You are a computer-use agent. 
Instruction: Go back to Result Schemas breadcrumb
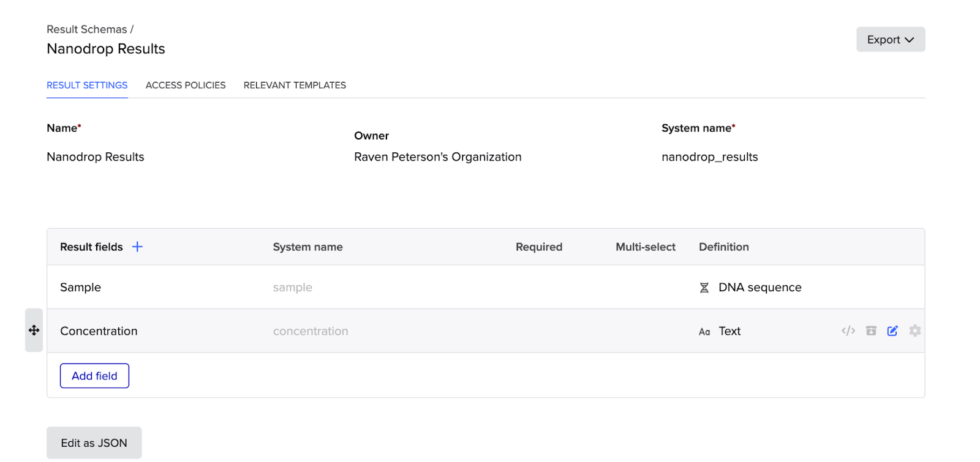86,29
